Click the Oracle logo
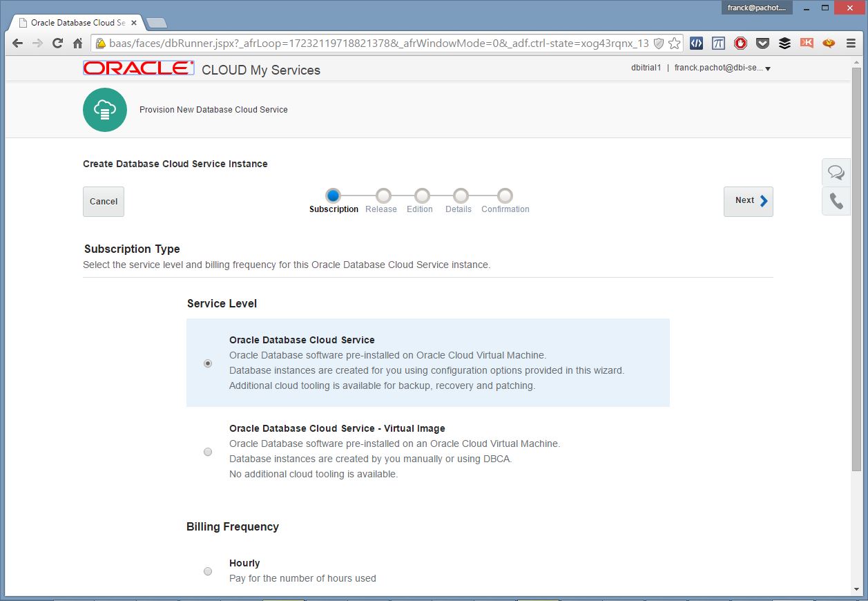The image size is (868, 601). pyautogui.click(x=139, y=68)
